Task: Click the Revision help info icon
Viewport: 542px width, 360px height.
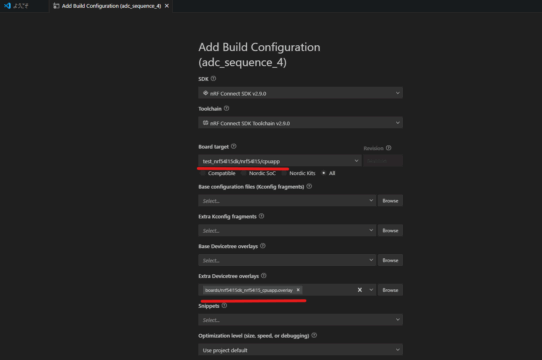Action: point(389,148)
